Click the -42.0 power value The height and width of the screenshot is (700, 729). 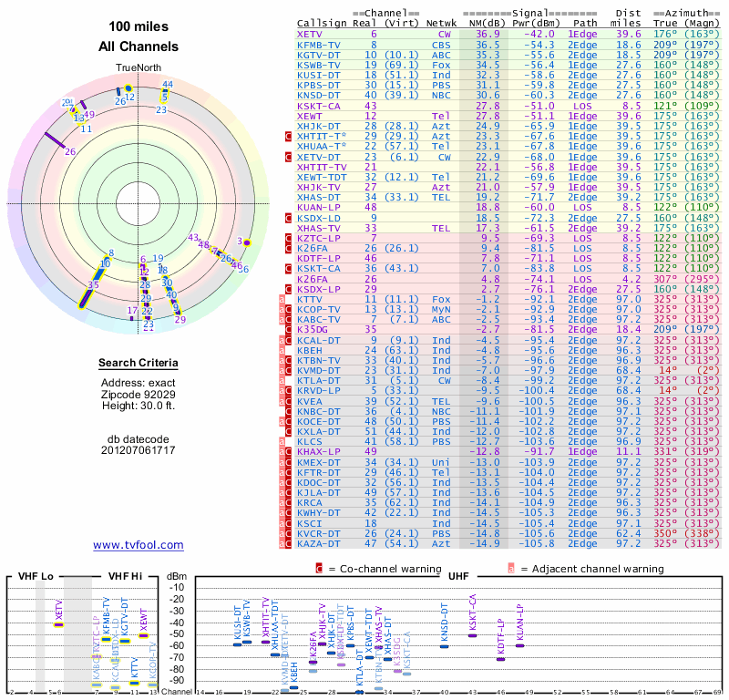[539, 35]
